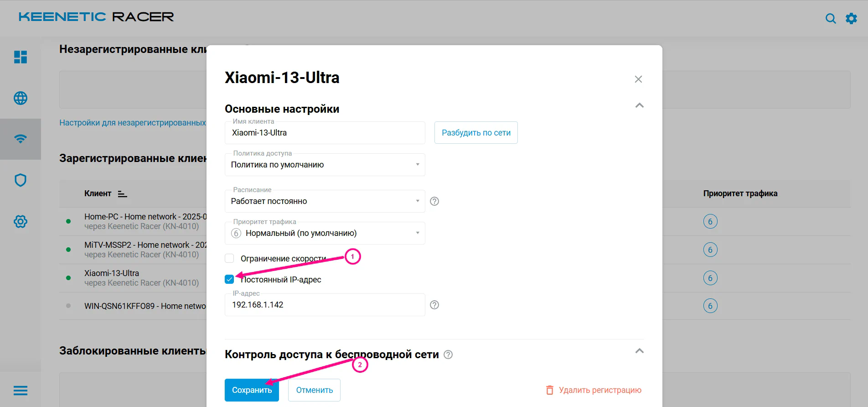Viewport: 868px width, 407px height.
Task: Open the Расписание dropdown
Action: click(x=325, y=201)
